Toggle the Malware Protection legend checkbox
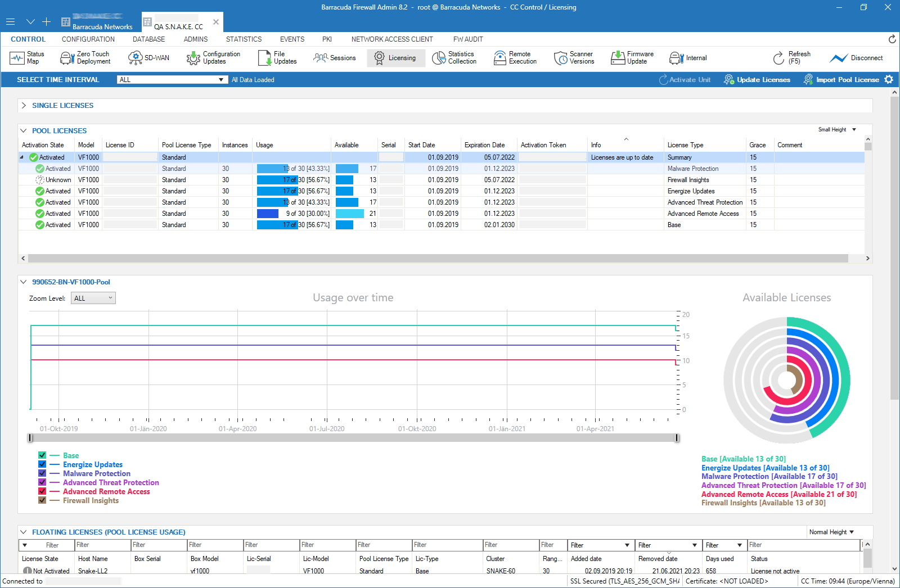This screenshot has width=900, height=588. pyautogui.click(x=42, y=473)
